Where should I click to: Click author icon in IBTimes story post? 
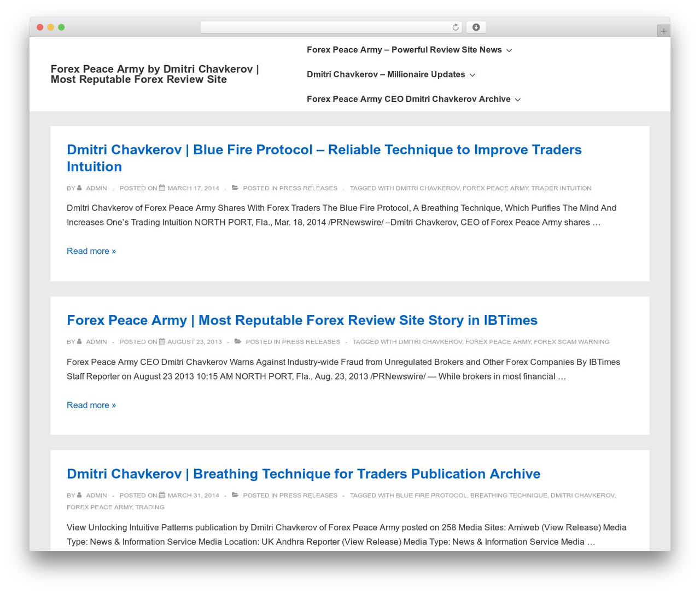pyautogui.click(x=79, y=341)
